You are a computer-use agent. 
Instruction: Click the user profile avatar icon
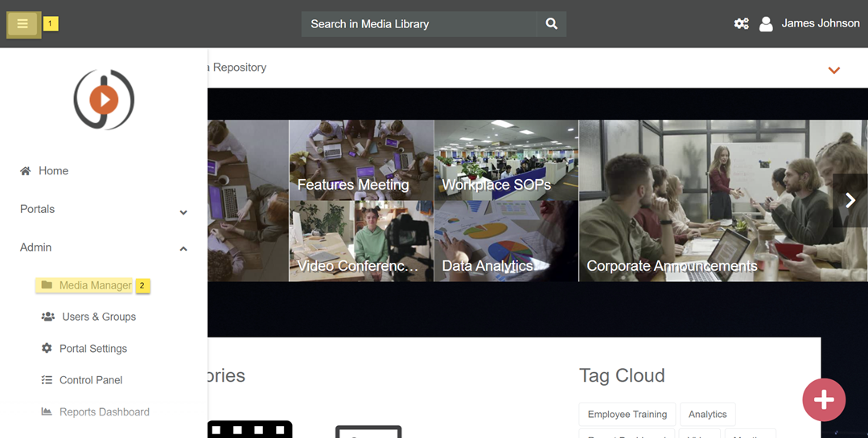pos(766,24)
